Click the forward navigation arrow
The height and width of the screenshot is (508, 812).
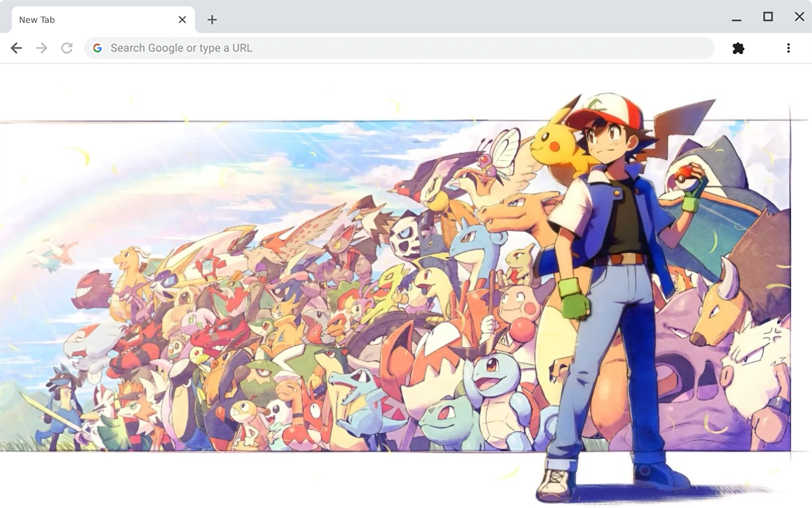pos(41,48)
